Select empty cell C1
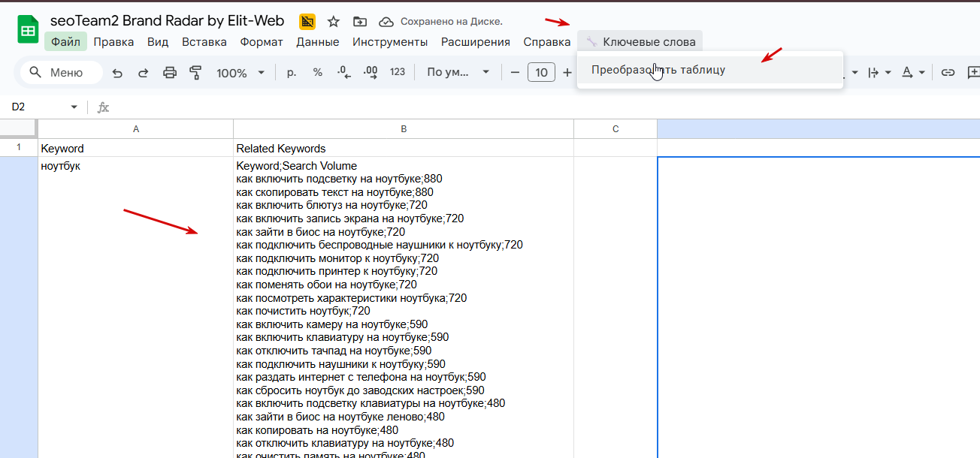The height and width of the screenshot is (458, 980). pos(616,148)
